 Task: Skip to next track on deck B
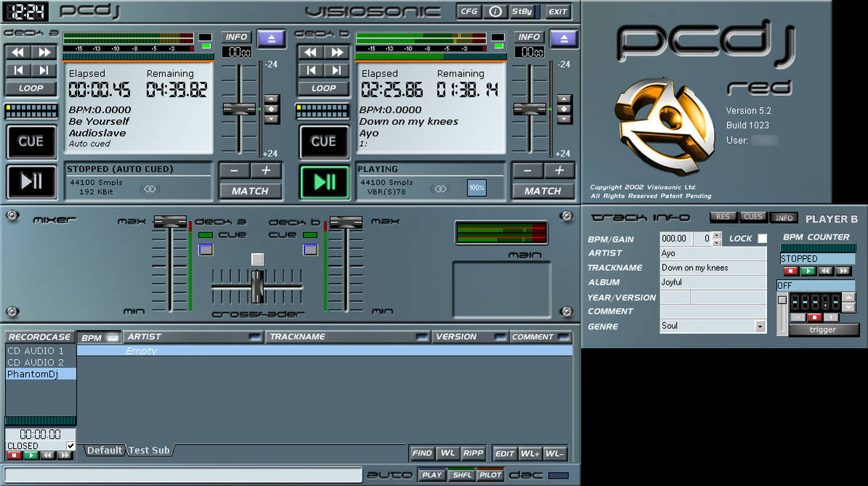tap(337, 70)
